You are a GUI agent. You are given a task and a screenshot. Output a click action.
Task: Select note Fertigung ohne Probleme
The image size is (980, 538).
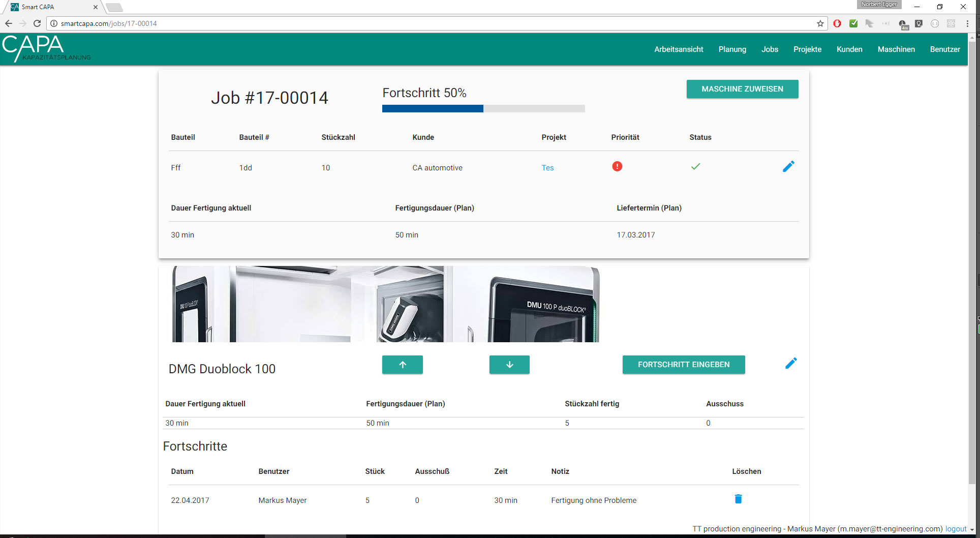coord(594,500)
